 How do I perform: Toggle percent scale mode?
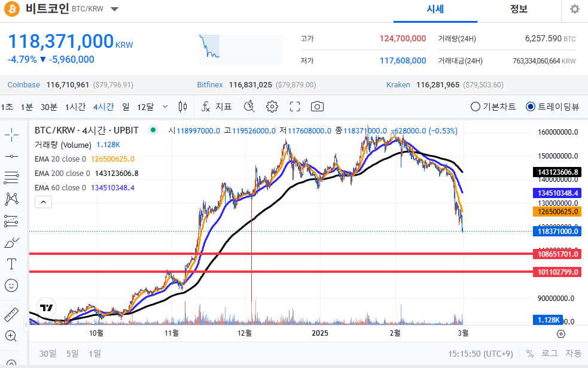click(529, 354)
